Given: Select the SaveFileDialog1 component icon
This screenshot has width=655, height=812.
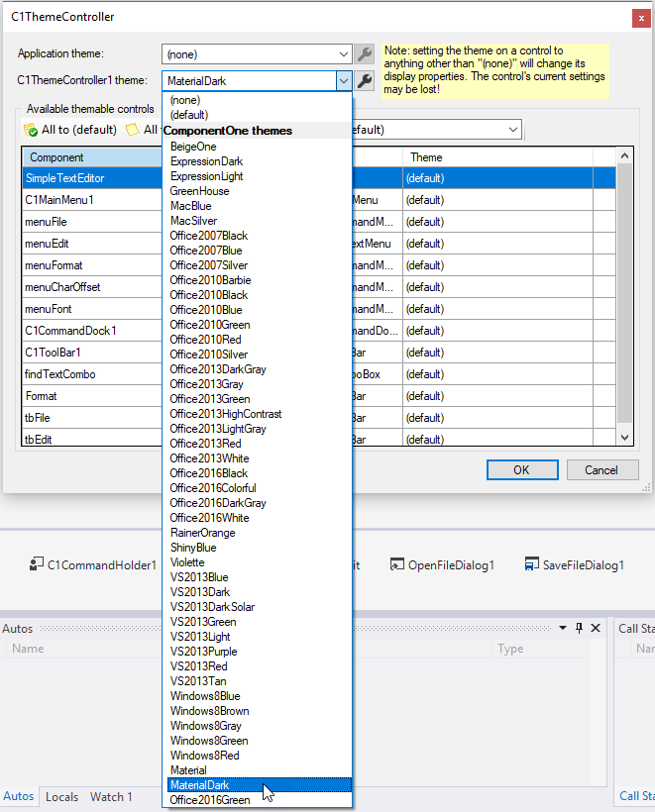Looking at the screenshot, I should (x=531, y=565).
